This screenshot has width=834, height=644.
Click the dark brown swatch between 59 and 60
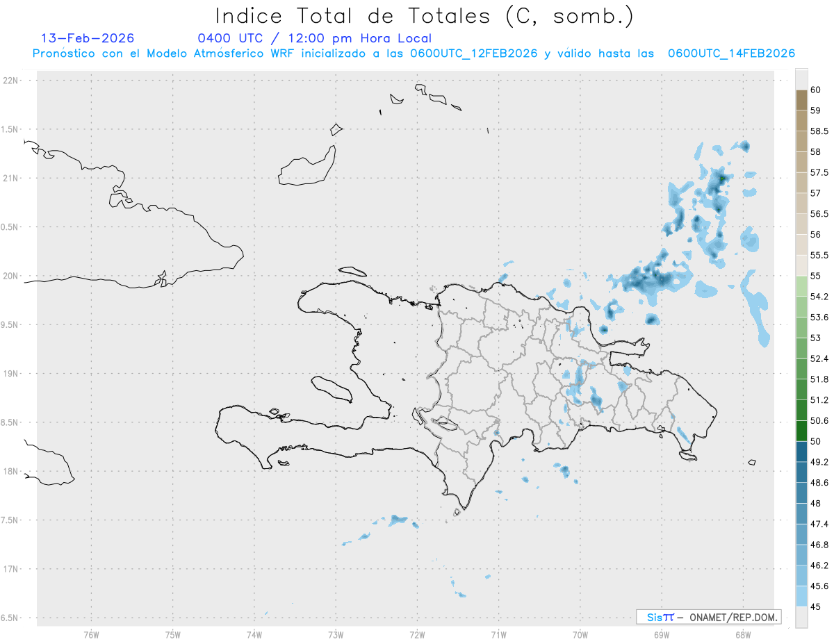(801, 100)
